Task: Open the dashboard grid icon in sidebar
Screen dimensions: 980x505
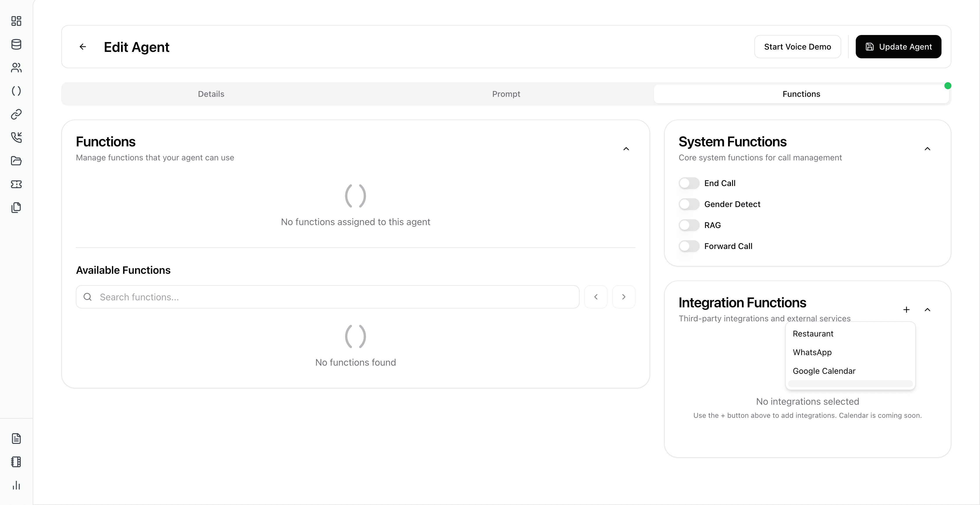Action: [16, 21]
